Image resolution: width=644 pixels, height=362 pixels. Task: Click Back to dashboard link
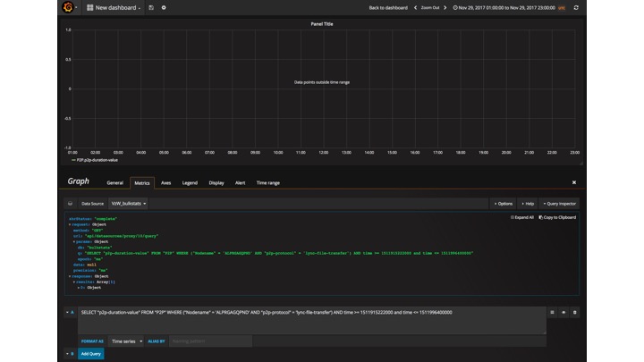tap(388, 7)
